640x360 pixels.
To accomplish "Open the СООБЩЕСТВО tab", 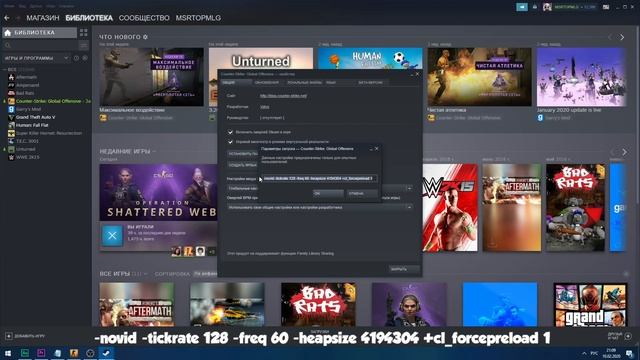I will [144, 18].
